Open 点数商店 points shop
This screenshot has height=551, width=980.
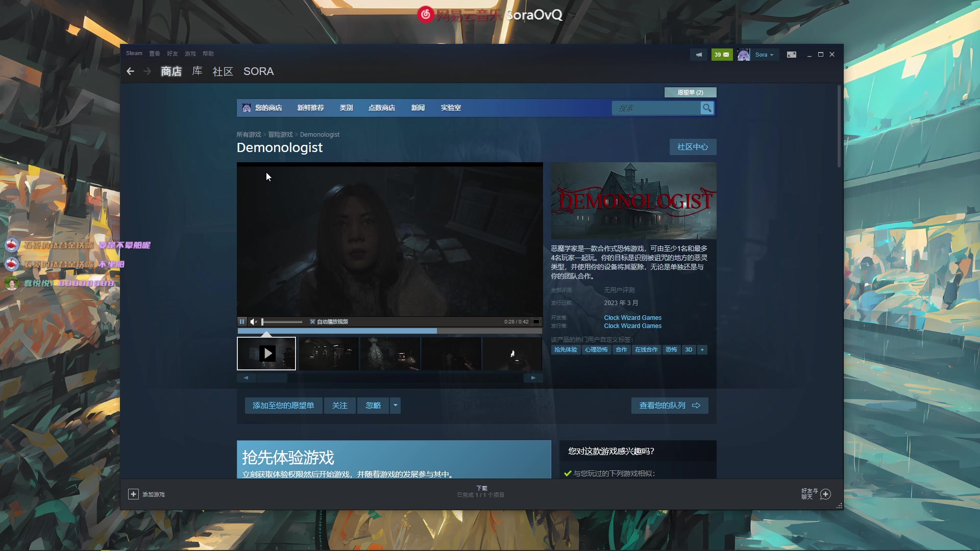(x=382, y=108)
